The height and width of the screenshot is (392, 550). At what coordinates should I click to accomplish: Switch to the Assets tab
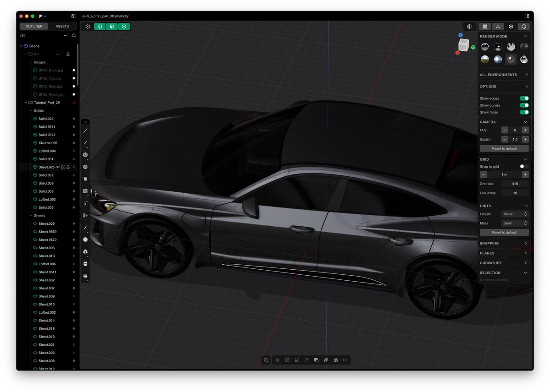coord(62,27)
